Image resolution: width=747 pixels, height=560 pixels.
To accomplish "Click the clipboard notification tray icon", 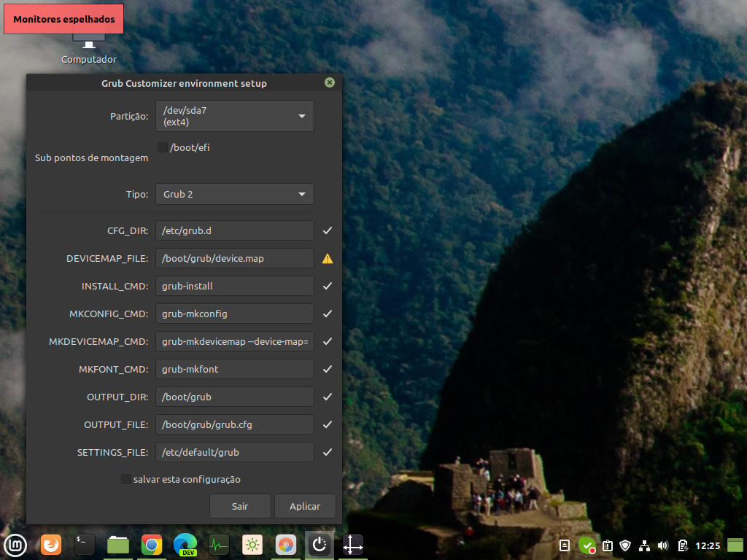I will pos(608,545).
